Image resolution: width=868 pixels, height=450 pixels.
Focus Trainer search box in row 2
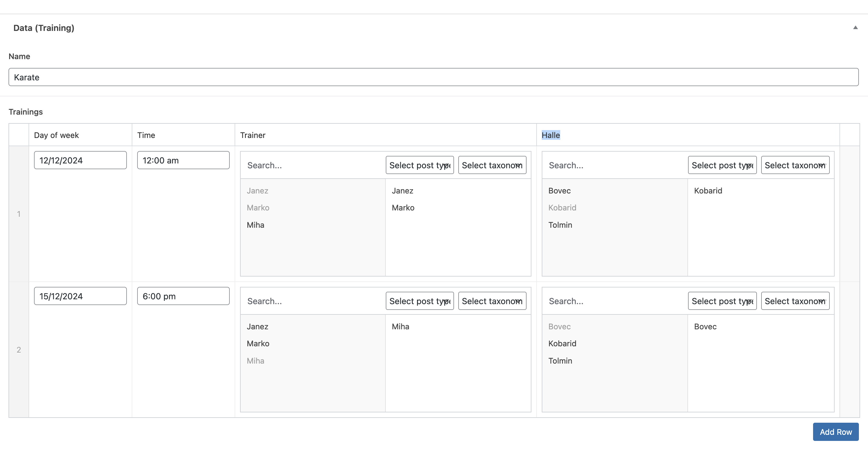click(313, 301)
